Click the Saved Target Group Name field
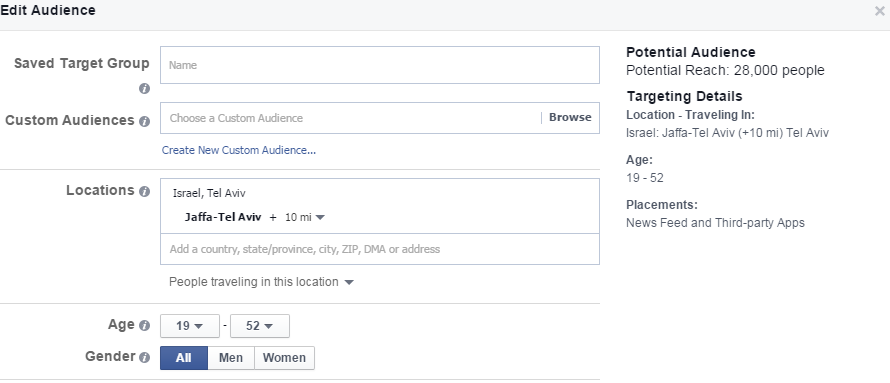 click(380, 65)
